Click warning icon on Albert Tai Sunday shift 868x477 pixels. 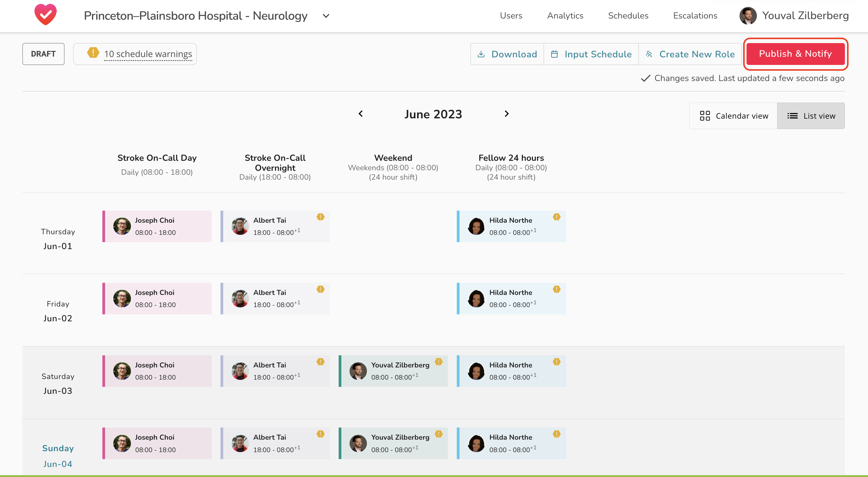pos(320,434)
